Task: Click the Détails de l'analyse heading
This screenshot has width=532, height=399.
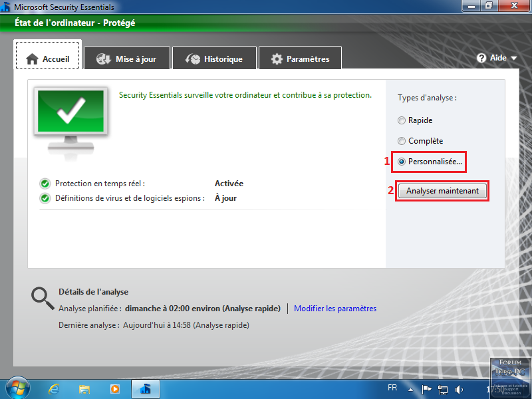Action: point(93,292)
